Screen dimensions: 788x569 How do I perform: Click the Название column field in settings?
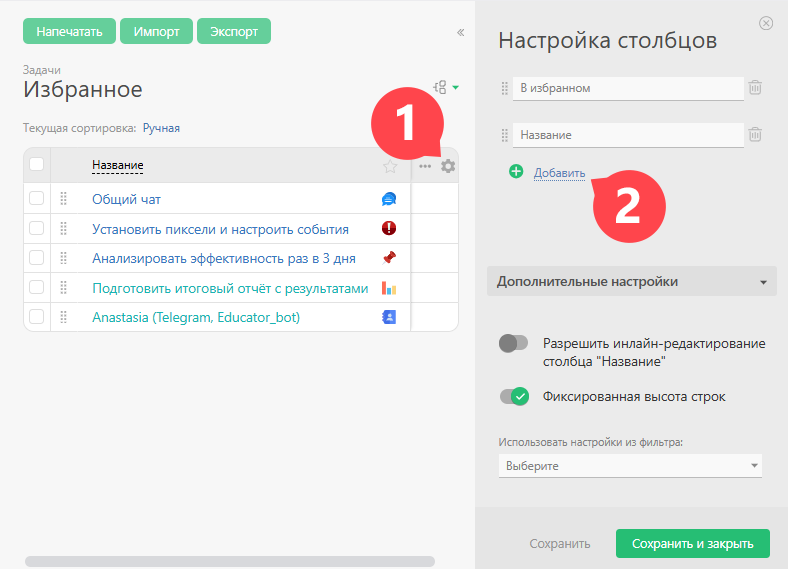pyautogui.click(x=628, y=135)
